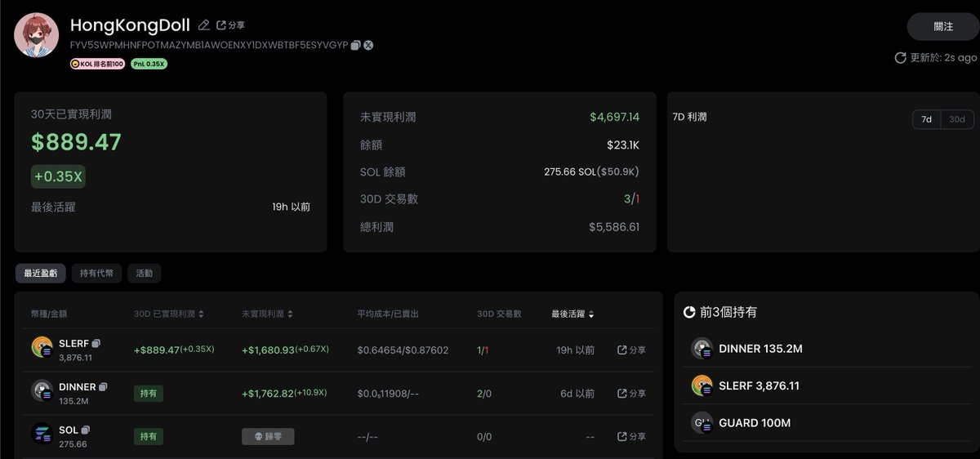Follow the wallet with 關注 button
The height and width of the screenshot is (459, 980).
click(x=943, y=26)
